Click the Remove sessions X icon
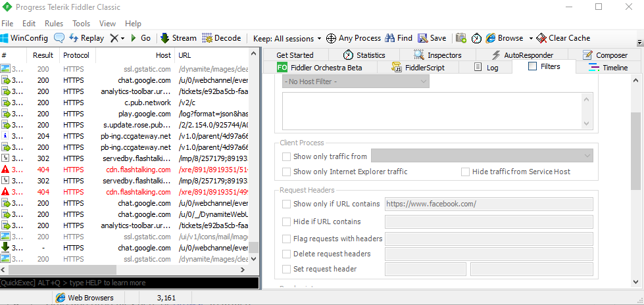The width and height of the screenshot is (644, 305). [x=114, y=38]
